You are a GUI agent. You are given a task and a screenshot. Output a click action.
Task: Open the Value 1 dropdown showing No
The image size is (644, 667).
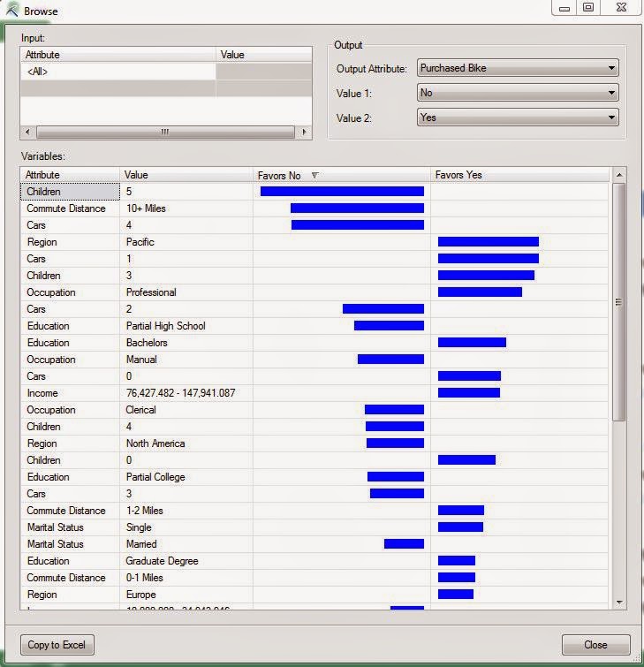click(x=518, y=93)
